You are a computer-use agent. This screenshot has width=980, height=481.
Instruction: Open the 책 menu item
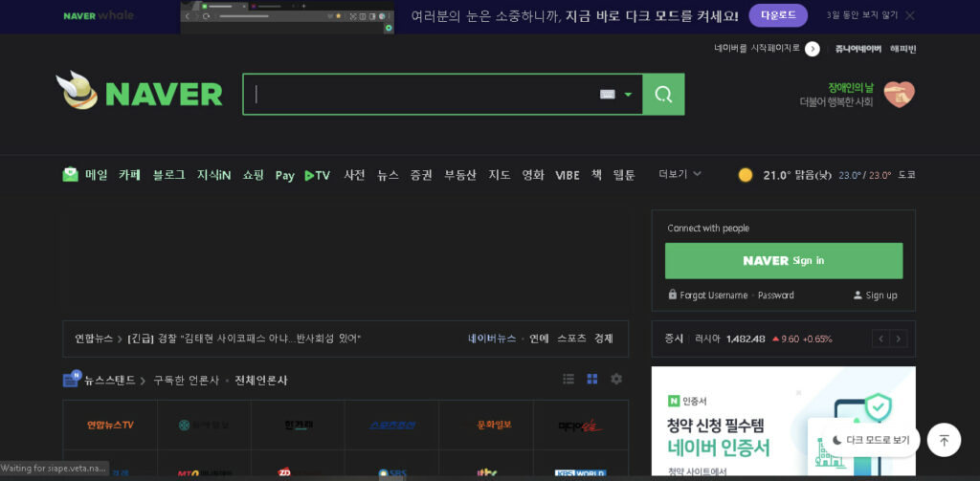(597, 174)
